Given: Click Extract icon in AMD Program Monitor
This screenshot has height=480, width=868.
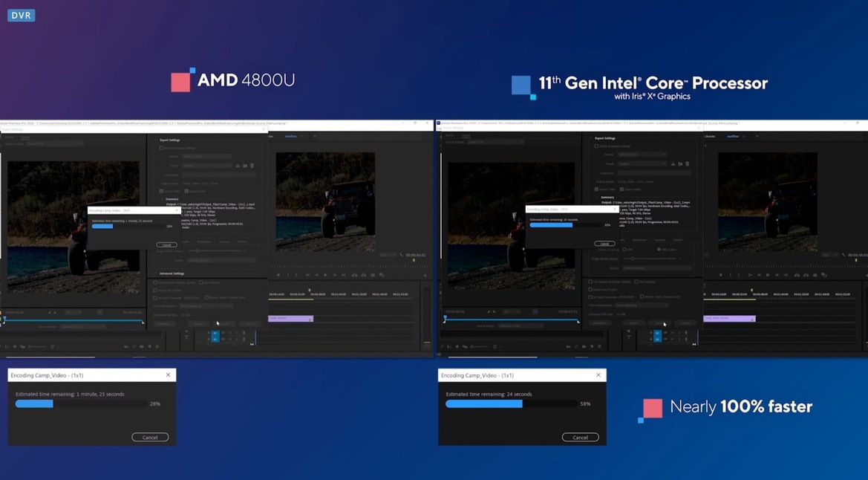Looking at the screenshot, I should pos(364,275).
